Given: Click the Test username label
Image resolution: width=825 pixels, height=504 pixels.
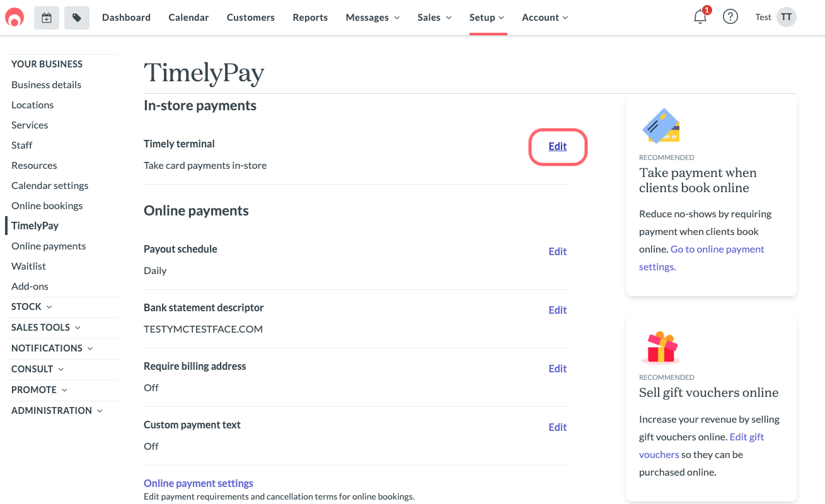Looking at the screenshot, I should coord(763,17).
